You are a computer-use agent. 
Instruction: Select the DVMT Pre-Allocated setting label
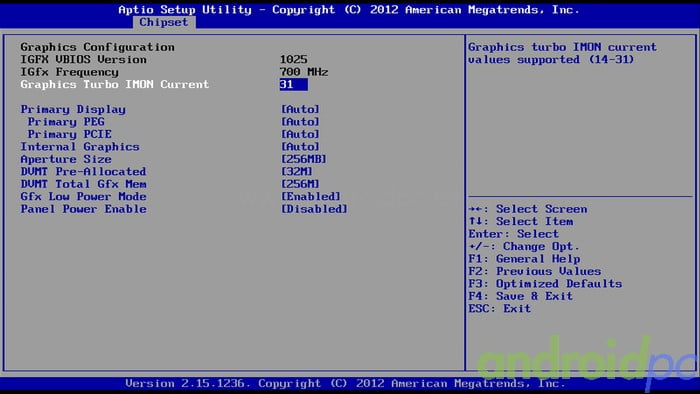point(83,172)
